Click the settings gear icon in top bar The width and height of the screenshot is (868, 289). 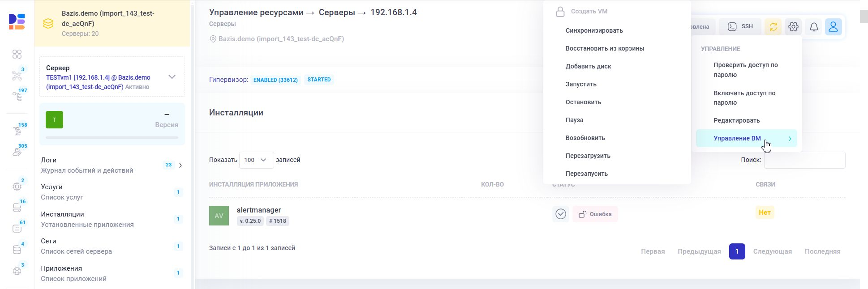pos(793,27)
